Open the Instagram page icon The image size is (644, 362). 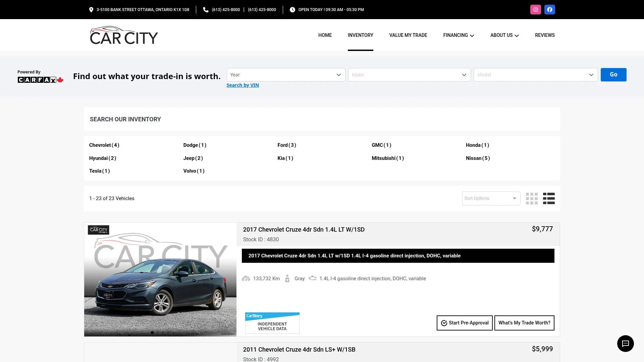pyautogui.click(x=535, y=9)
